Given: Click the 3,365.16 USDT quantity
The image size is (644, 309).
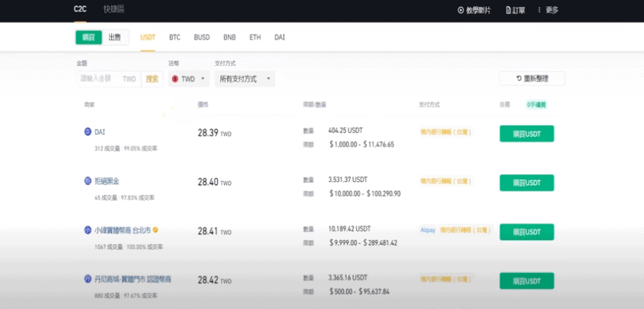Looking at the screenshot, I should (348, 277).
